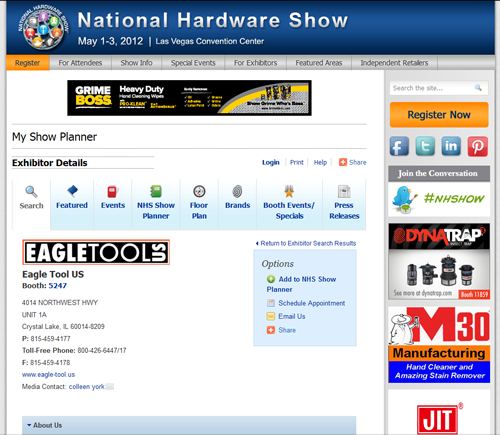Click the Grime Boss banner advertisement
500x435 pixels.
189,98
